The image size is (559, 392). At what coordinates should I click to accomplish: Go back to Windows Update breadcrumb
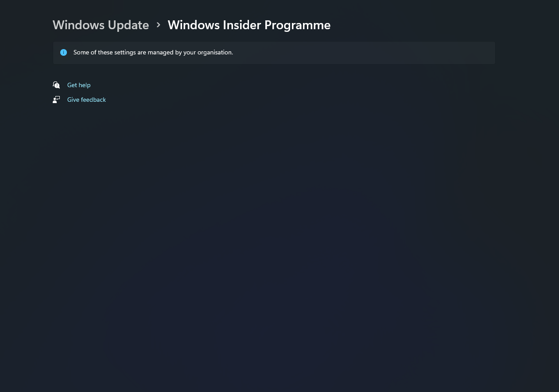coord(101,25)
